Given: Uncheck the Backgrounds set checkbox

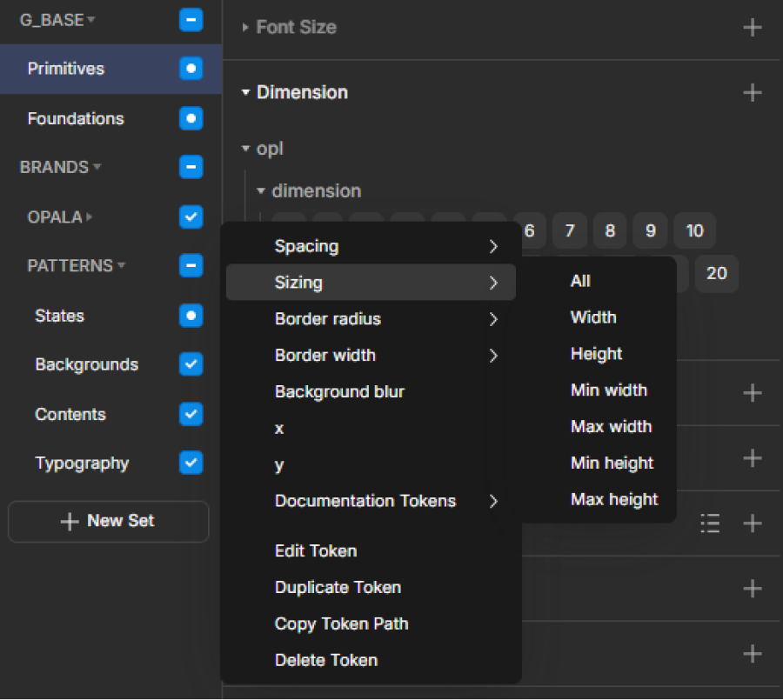Looking at the screenshot, I should [x=191, y=364].
